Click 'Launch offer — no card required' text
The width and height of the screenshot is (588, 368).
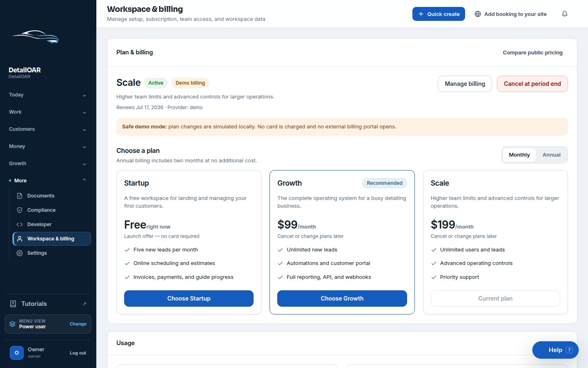162,236
